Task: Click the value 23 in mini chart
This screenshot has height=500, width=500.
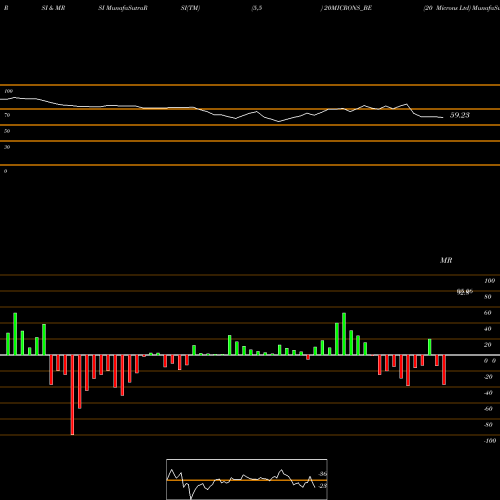Action: pyautogui.click(x=323, y=486)
